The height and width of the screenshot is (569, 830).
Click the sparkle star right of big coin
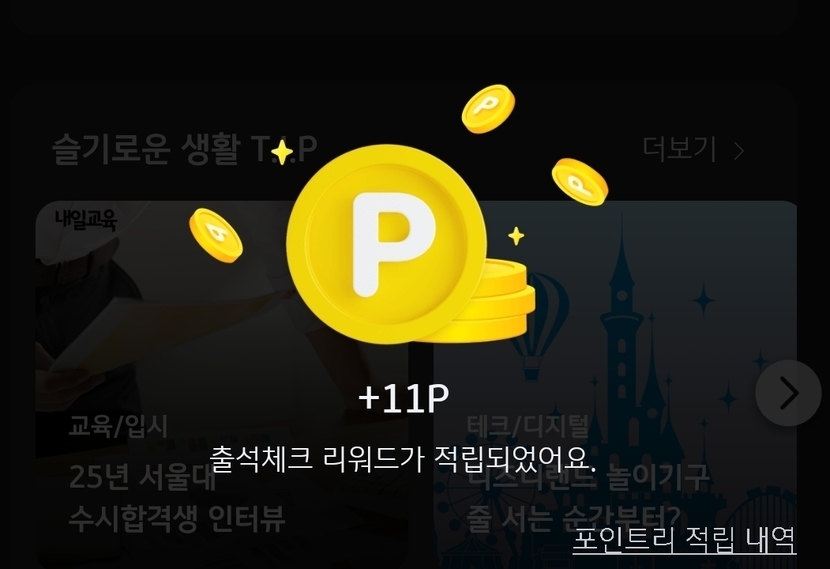tap(516, 236)
